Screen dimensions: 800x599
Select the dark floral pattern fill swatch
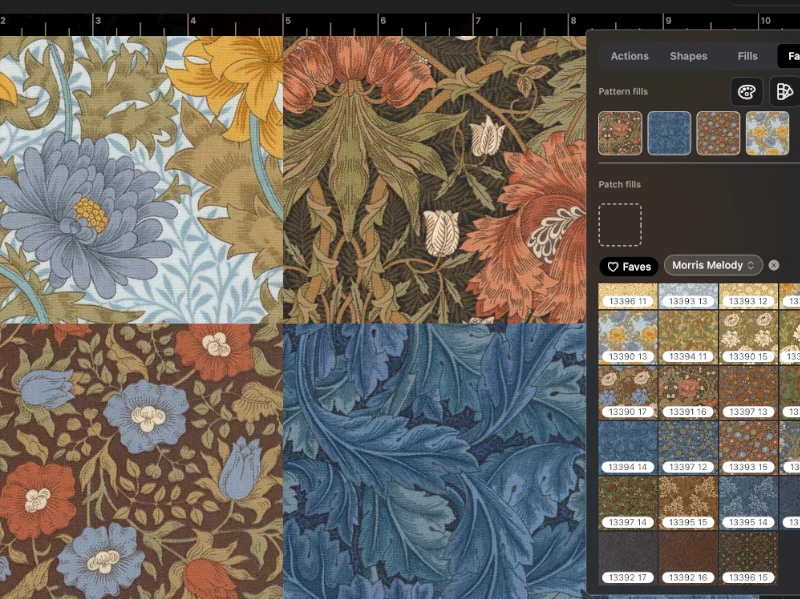click(x=620, y=133)
